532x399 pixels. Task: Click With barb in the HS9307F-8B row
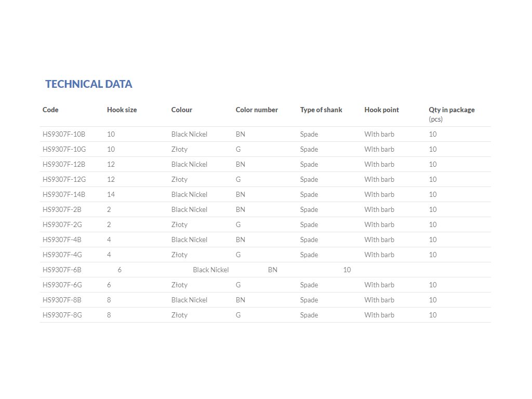pos(379,300)
